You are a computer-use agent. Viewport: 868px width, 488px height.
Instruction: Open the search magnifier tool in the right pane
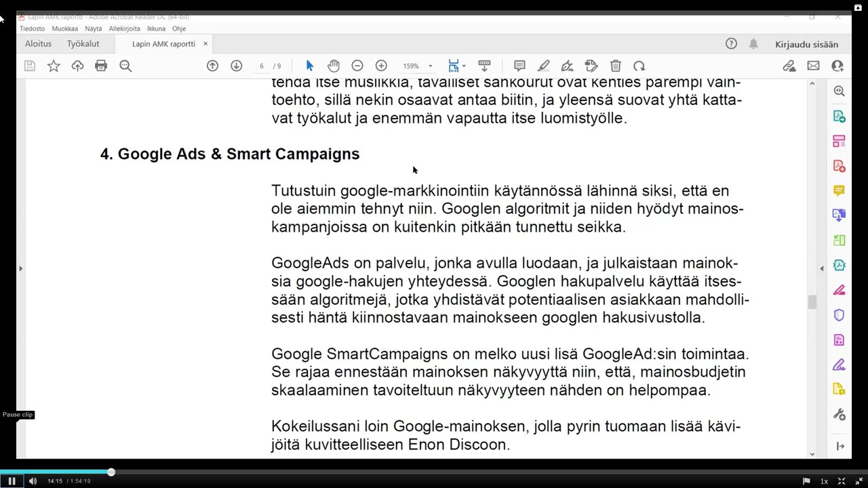(839, 91)
